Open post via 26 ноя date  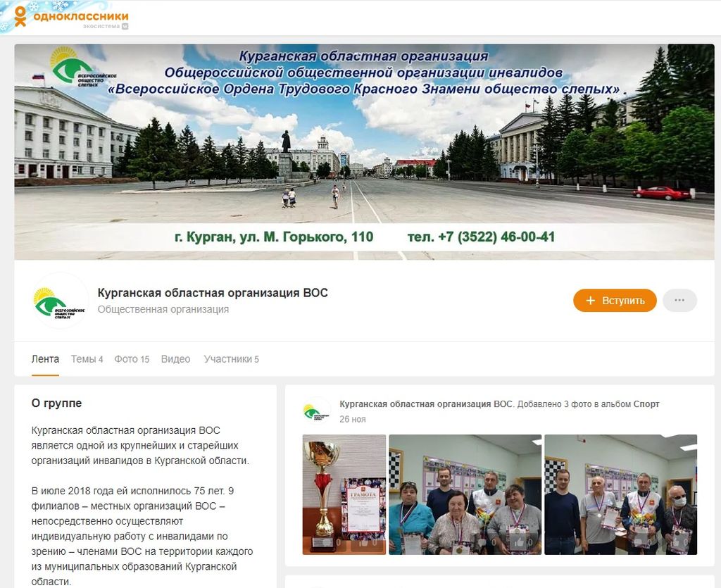tap(353, 420)
